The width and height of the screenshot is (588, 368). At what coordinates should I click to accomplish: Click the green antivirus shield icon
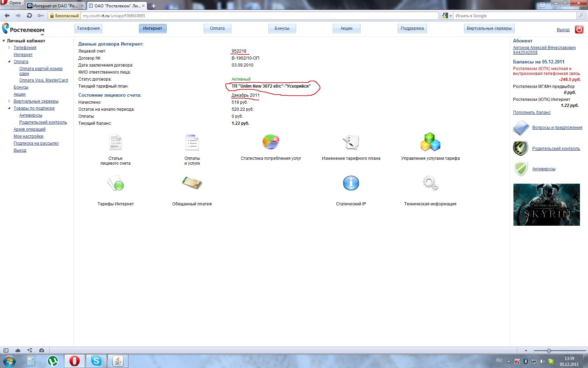tap(521, 169)
